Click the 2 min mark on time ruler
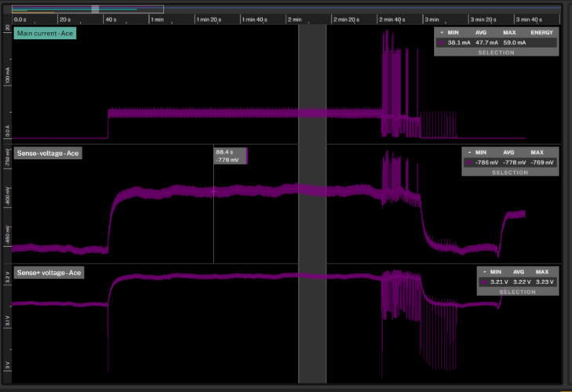Viewport: 572px width, 392px height. [x=294, y=19]
